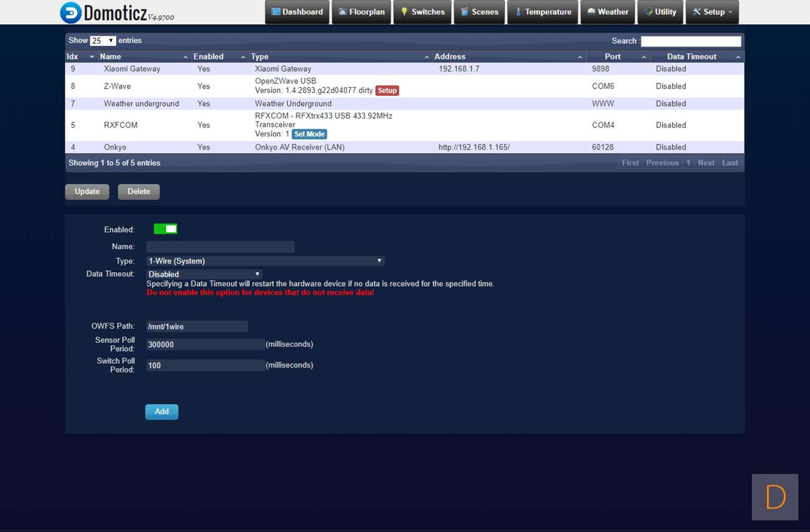Click the 60128 port cell
The height and width of the screenshot is (532, 810).
[x=603, y=148]
